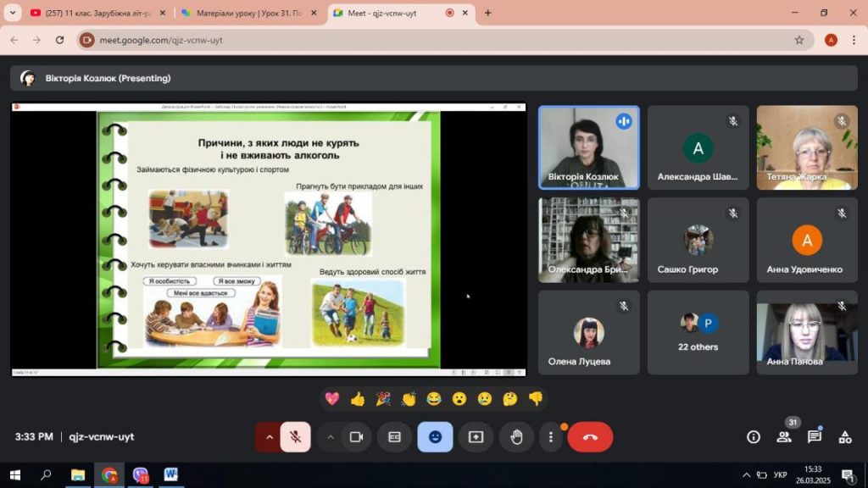Unmute the microphone in Meet
868x488 pixels.
[295, 437]
